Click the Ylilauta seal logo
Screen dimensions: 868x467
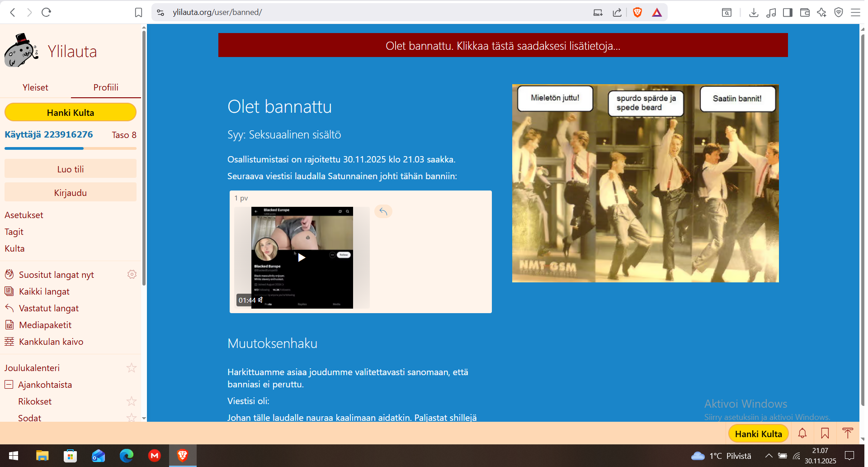(21, 51)
